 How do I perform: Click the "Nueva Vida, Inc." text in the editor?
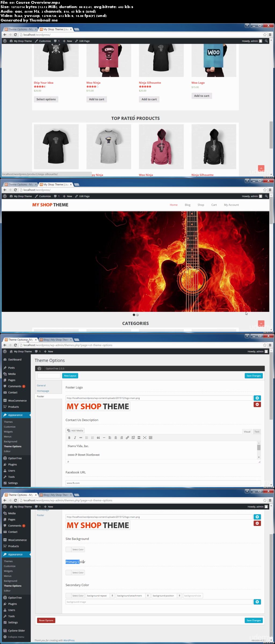click(78, 446)
